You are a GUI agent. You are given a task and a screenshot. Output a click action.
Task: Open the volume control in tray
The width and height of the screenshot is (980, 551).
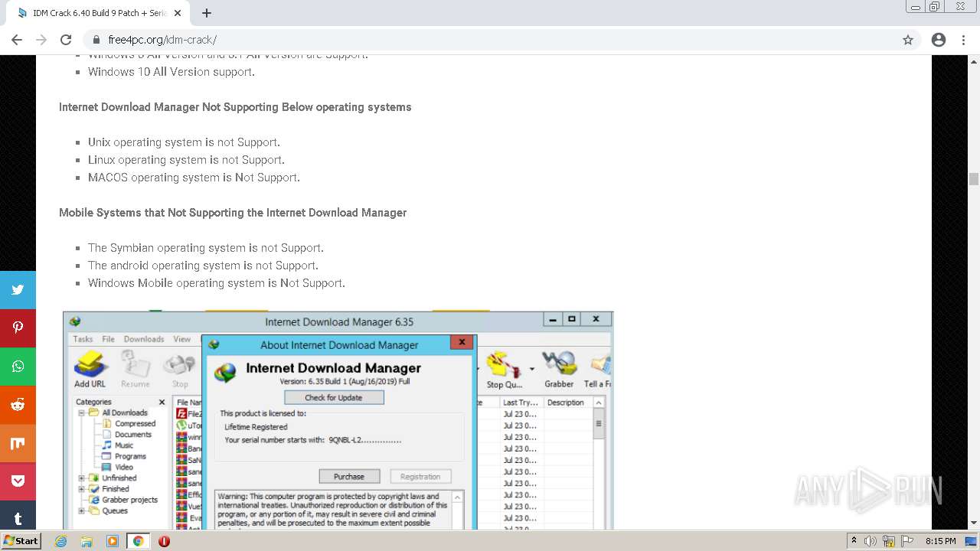pyautogui.click(x=871, y=541)
